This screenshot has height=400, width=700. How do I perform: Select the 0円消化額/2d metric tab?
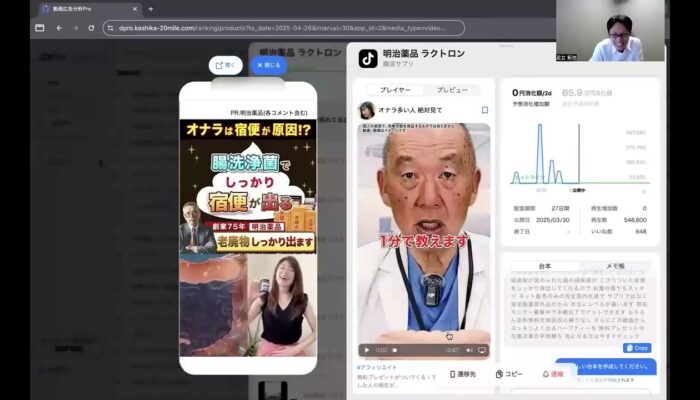[531, 97]
